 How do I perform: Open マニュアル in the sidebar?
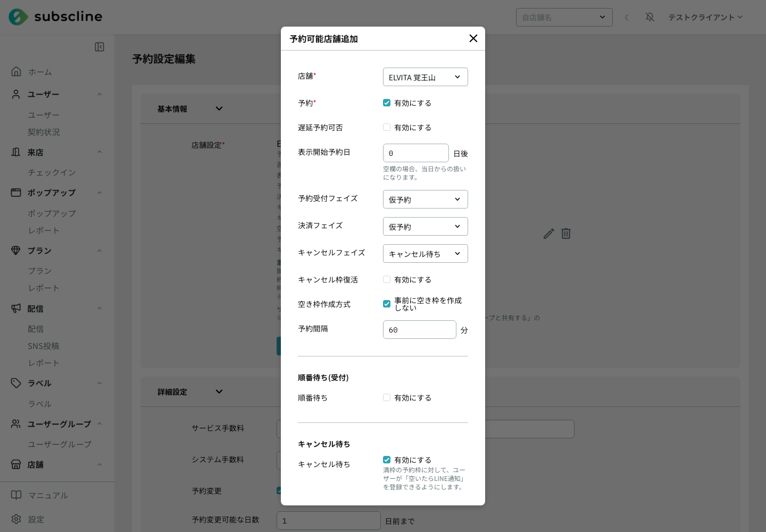click(x=48, y=495)
